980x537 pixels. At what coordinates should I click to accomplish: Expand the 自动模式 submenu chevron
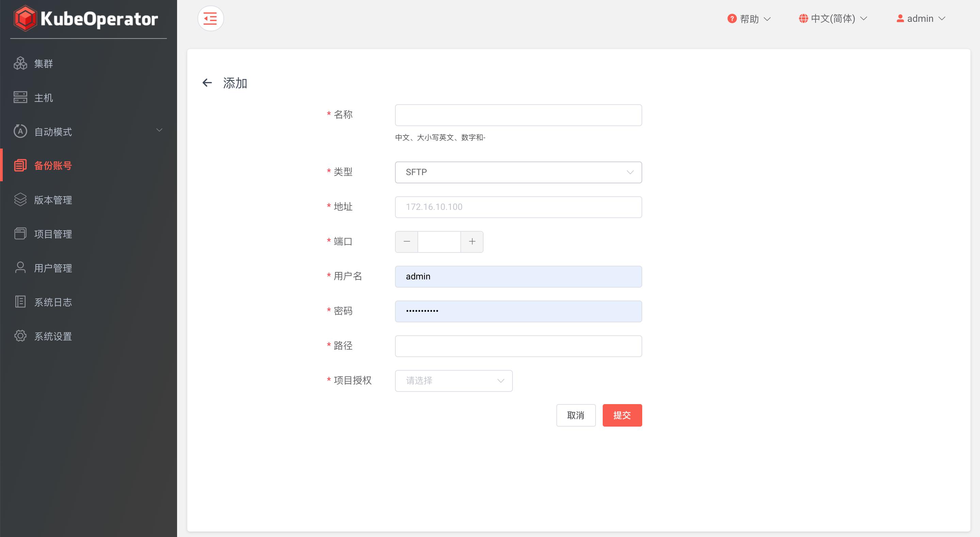(159, 130)
